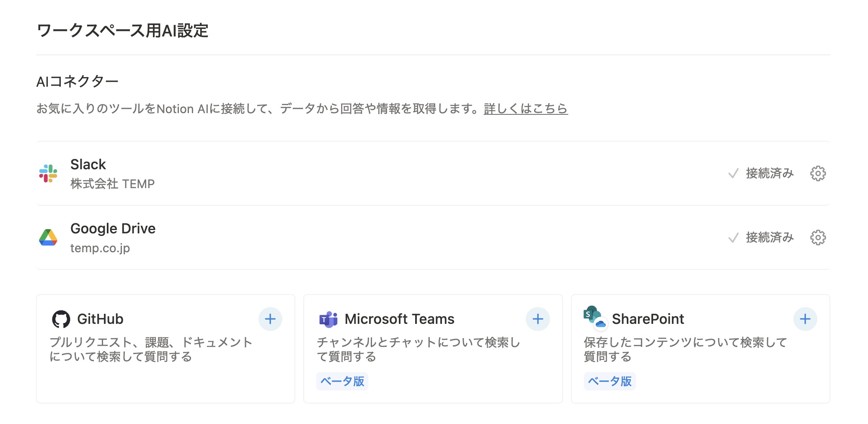Click the Microsoft Teams logo
Image resolution: width=868 pixels, height=424 pixels.
pyautogui.click(x=328, y=320)
